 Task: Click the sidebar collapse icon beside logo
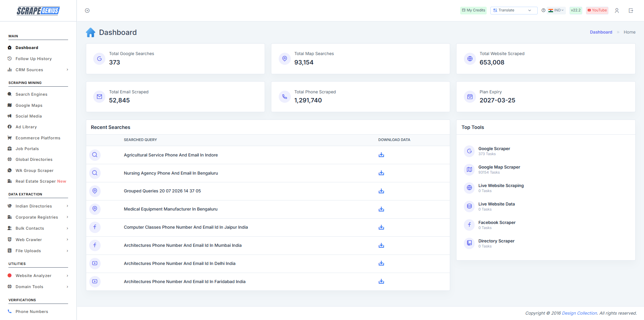click(x=87, y=10)
